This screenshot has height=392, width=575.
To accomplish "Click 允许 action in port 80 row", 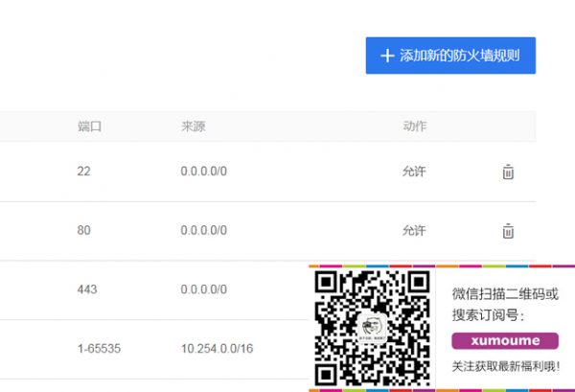I will tap(414, 231).
